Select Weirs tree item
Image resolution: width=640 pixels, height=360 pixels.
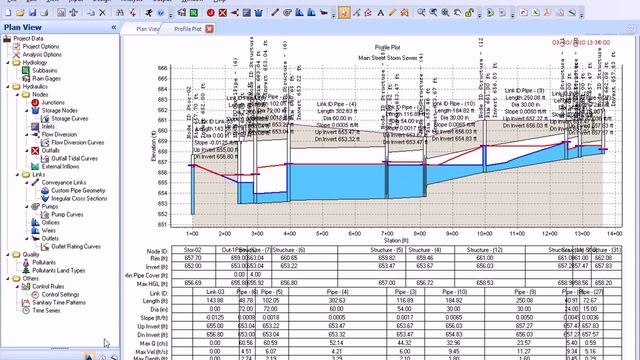point(49,231)
